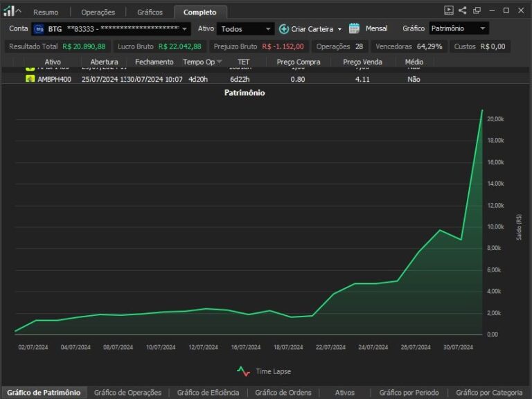
Task: Click the Saldo (R$) axis title
Action: (519, 227)
